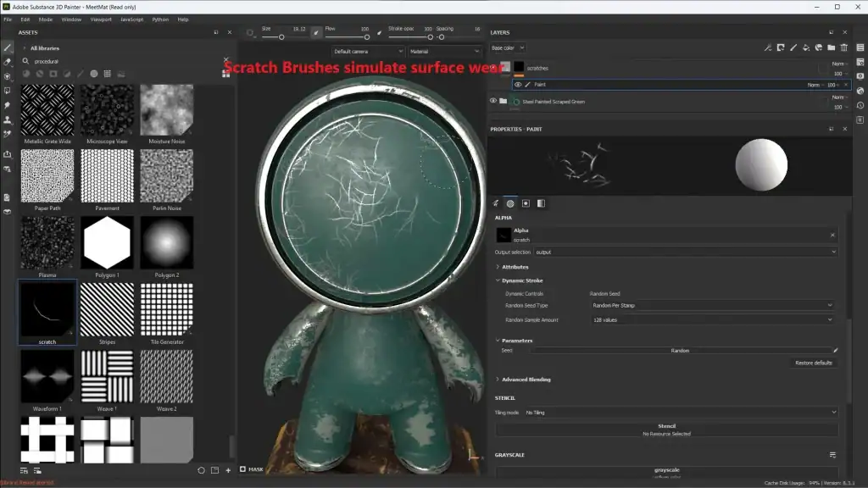Open add effect wand icon in Layers

(x=768, y=47)
